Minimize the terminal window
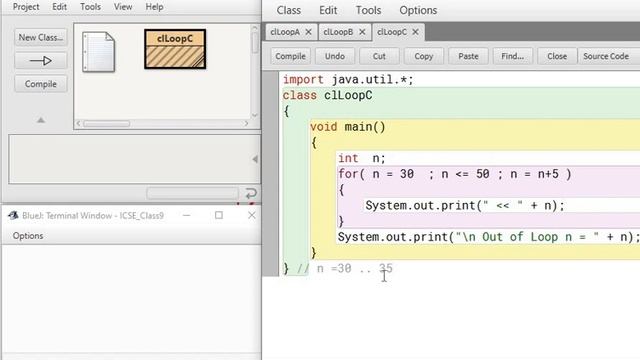 tap(187, 215)
